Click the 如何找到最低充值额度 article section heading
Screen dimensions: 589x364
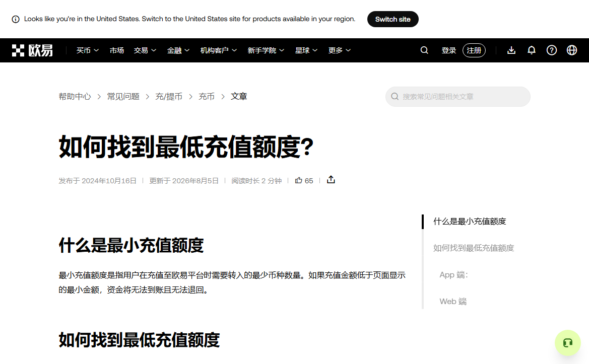139,340
